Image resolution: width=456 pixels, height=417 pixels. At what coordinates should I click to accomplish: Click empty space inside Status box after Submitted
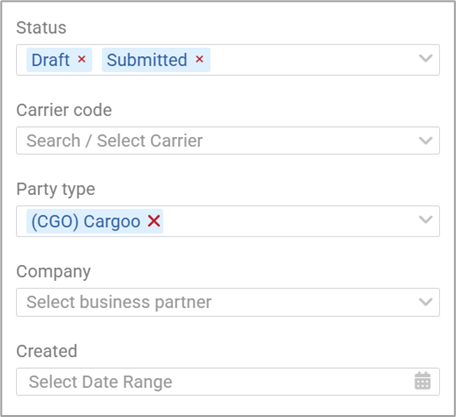pos(310,60)
